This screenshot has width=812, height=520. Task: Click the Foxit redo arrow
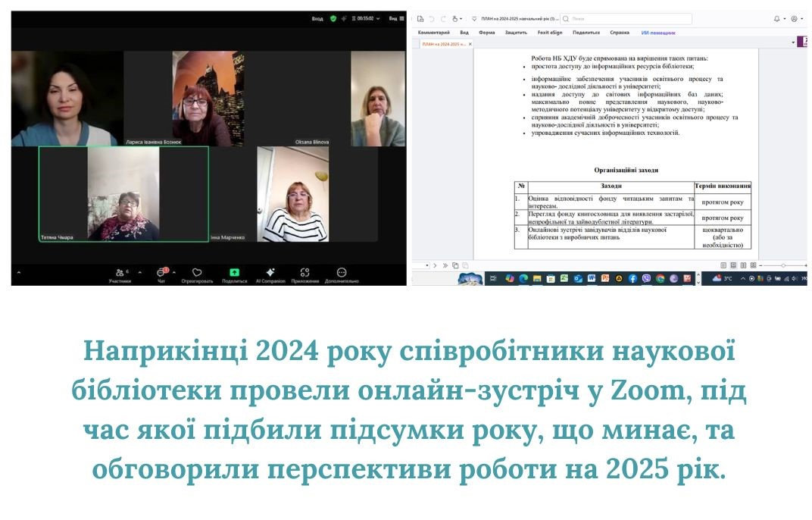pyautogui.click(x=443, y=19)
